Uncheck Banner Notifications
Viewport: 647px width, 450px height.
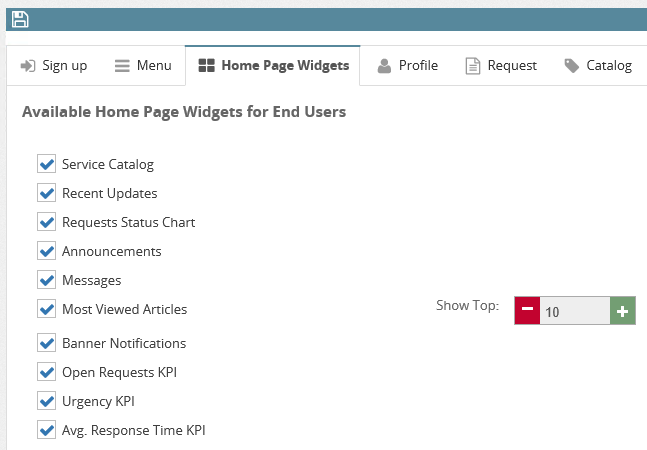46,343
